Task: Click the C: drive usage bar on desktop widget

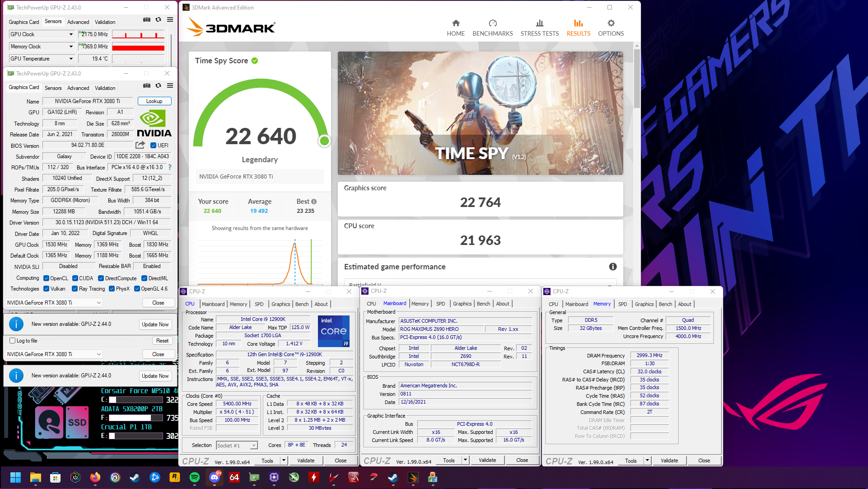Action: click(x=136, y=400)
